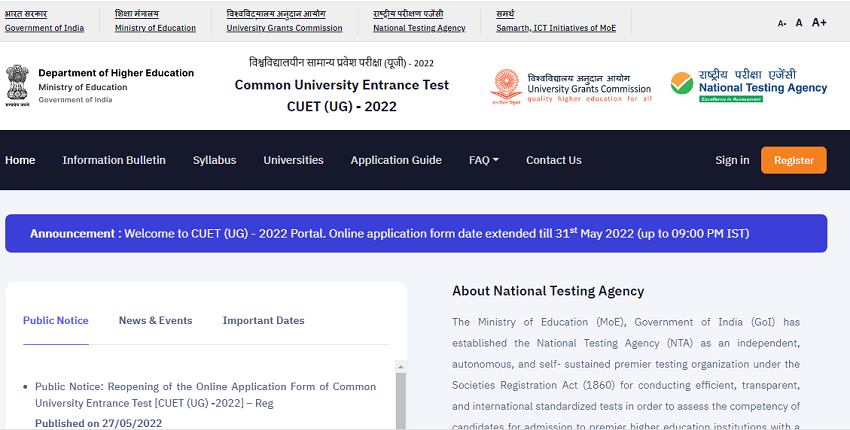Click the Department of Higher Education text

pyautogui.click(x=116, y=73)
